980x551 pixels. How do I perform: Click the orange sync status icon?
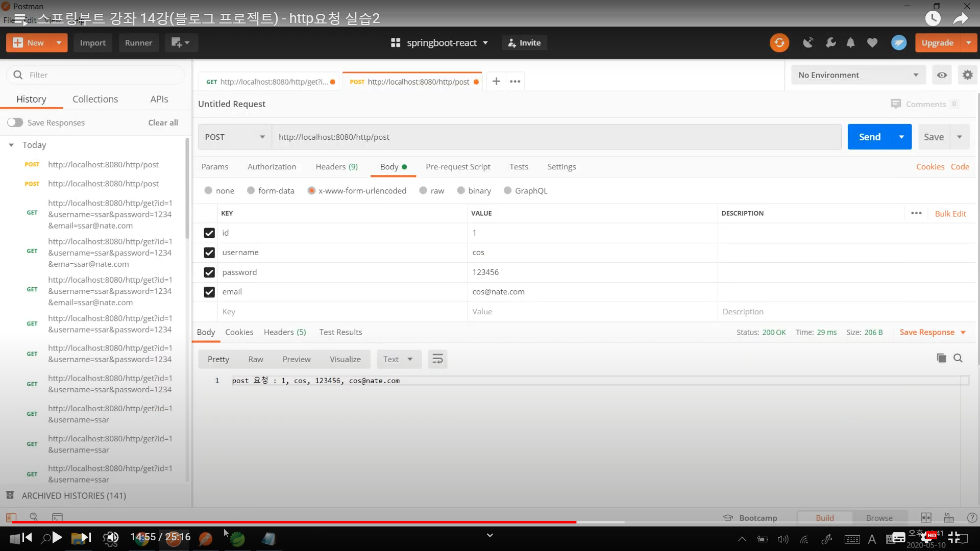779,43
